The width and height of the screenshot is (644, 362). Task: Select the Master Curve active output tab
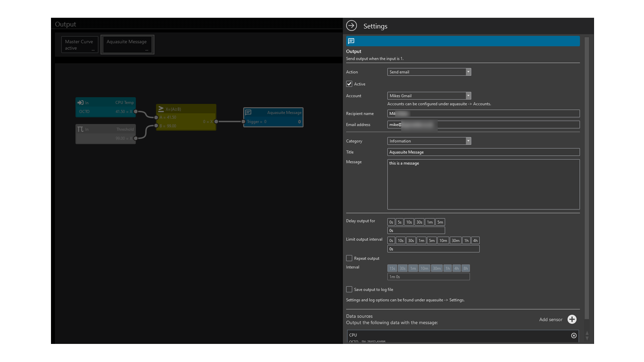coord(79,45)
